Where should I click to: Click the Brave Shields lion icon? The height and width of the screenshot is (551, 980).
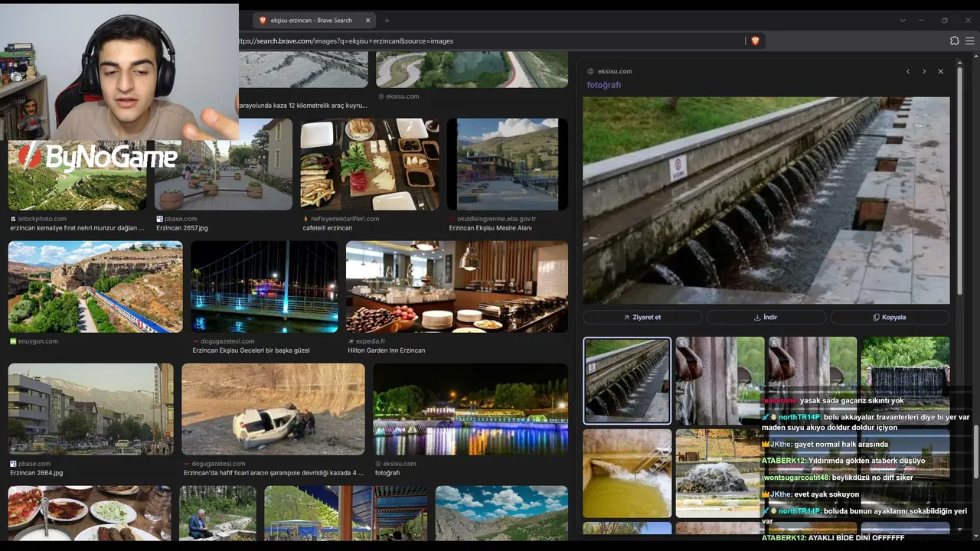pos(755,41)
